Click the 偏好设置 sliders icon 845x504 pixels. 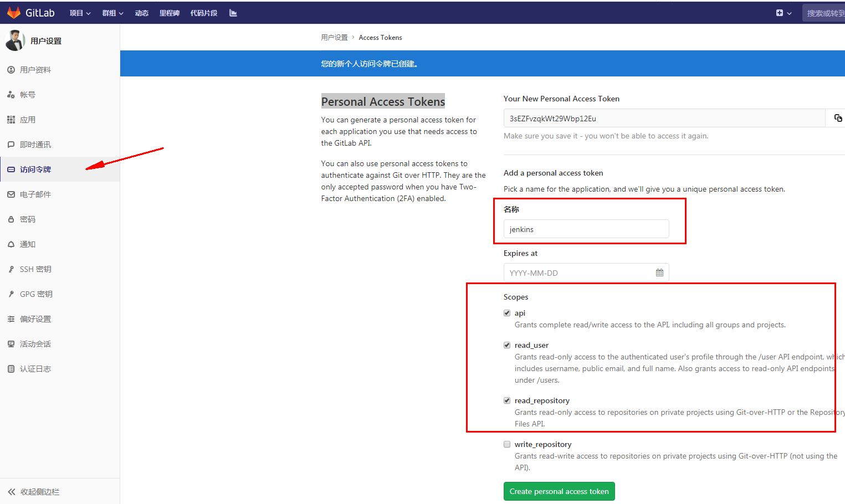pos(11,319)
